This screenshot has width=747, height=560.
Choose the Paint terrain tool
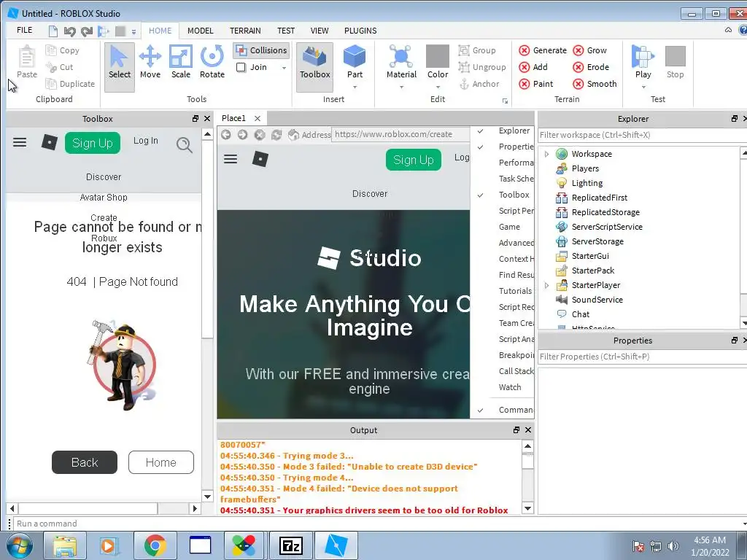536,84
